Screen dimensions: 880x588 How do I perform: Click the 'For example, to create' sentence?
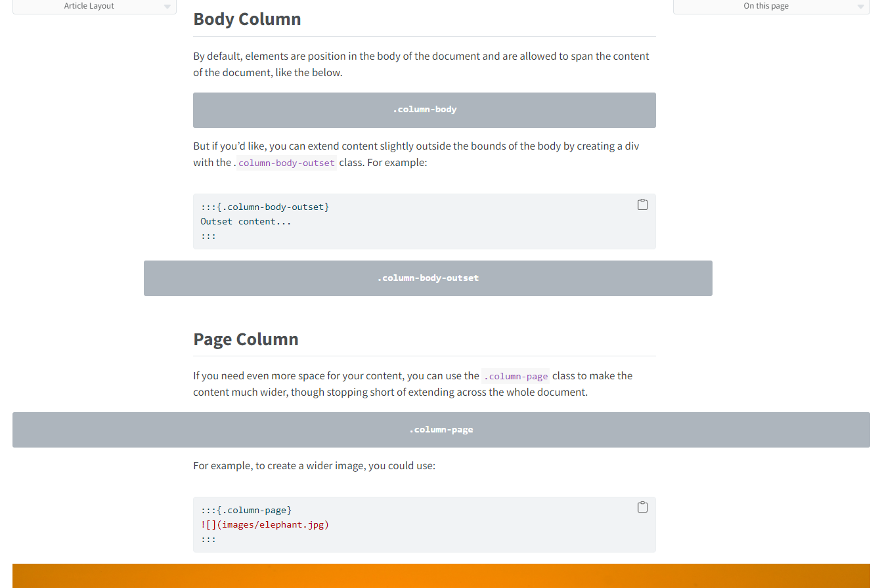tap(314, 466)
